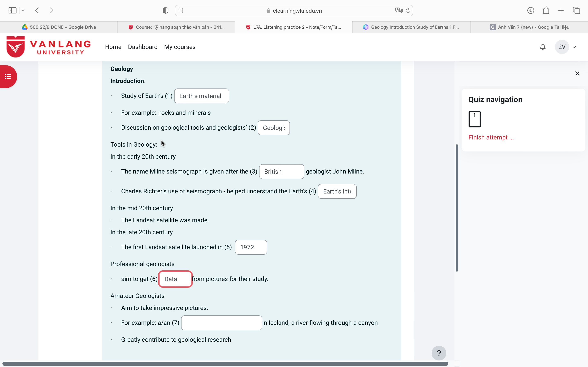Click question 1 navigation button
The image size is (588, 367).
click(474, 119)
